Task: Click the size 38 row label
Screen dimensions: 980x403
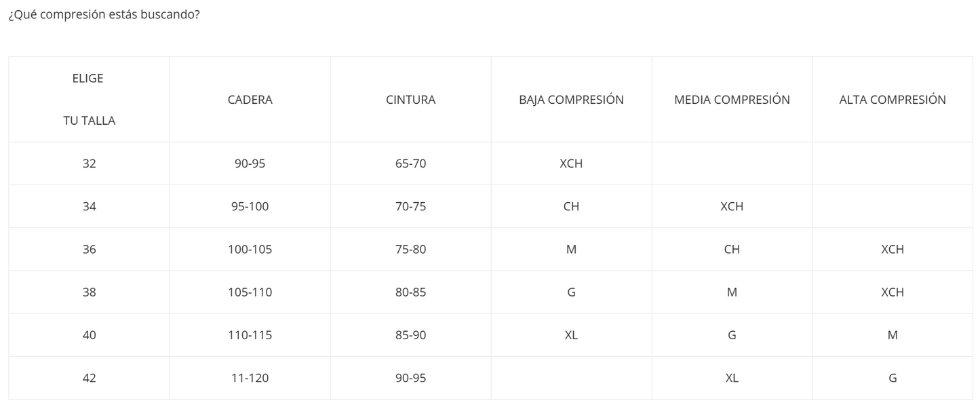Action: [89, 292]
